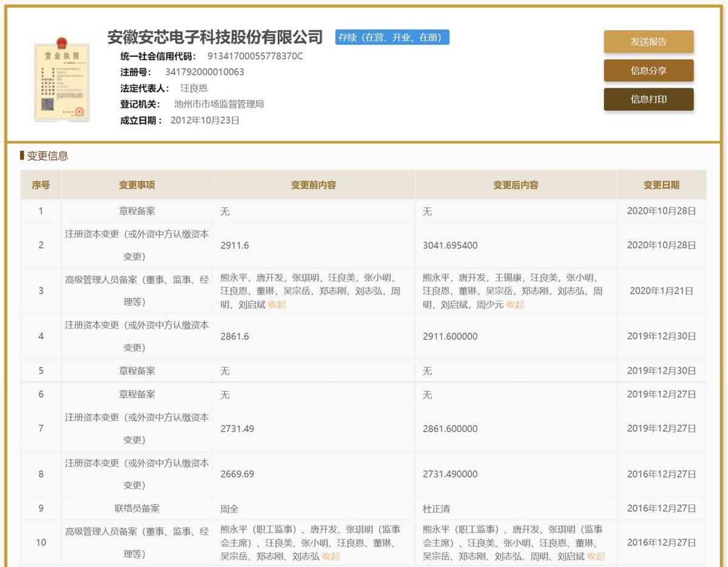Click the name 杜正清 in row 9

[436, 509]
